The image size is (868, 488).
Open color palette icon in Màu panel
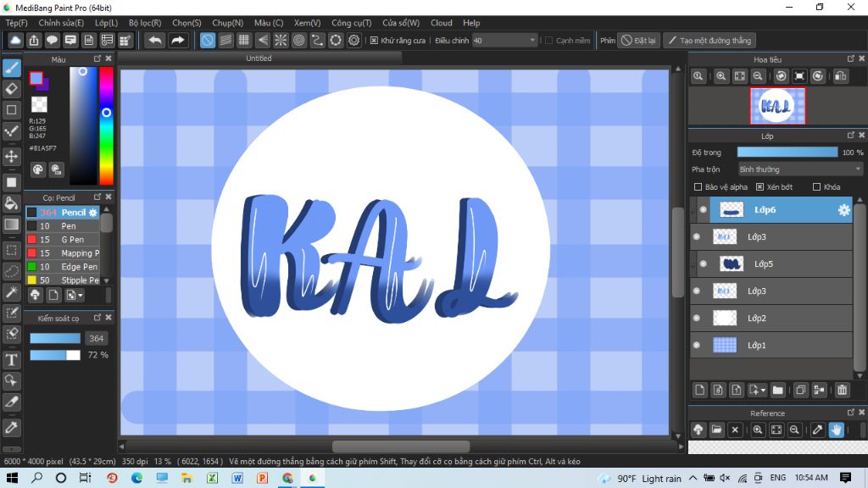click(37, 169)
